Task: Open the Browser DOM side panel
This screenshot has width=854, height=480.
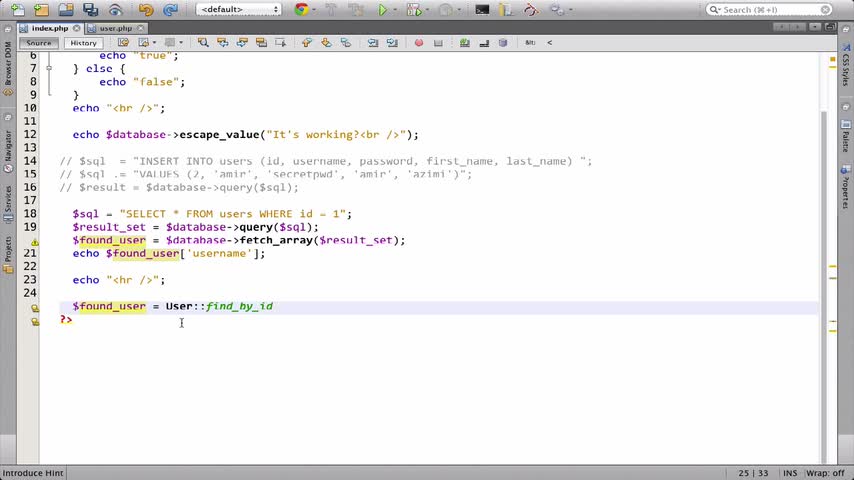Action: pos(8,67)
